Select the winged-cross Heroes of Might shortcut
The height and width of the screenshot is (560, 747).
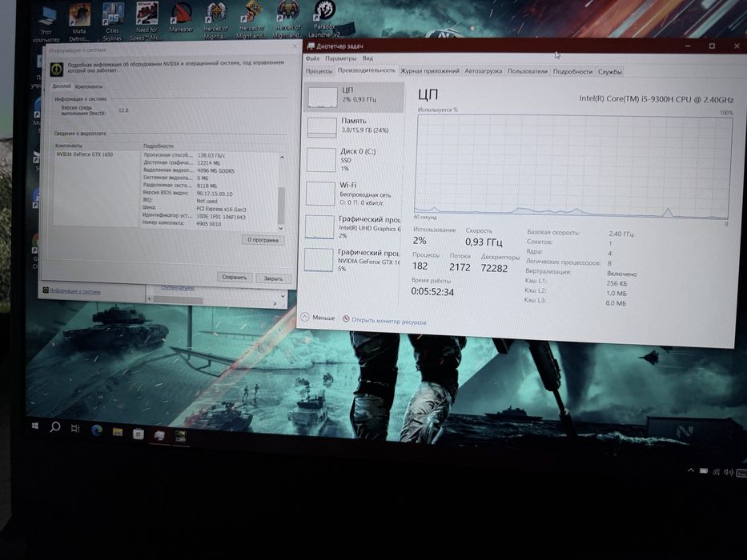[x=215, y=20]
